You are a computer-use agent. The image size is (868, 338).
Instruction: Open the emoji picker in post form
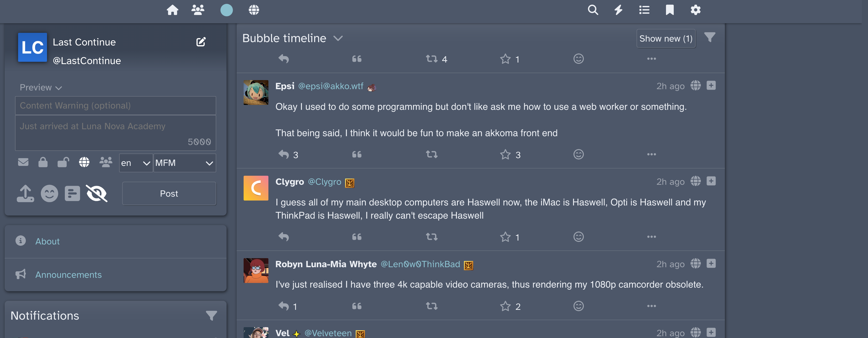(x=49, y=194)
